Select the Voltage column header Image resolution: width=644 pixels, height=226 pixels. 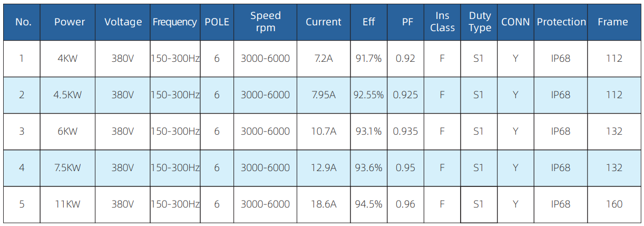[x=123, y=22]
